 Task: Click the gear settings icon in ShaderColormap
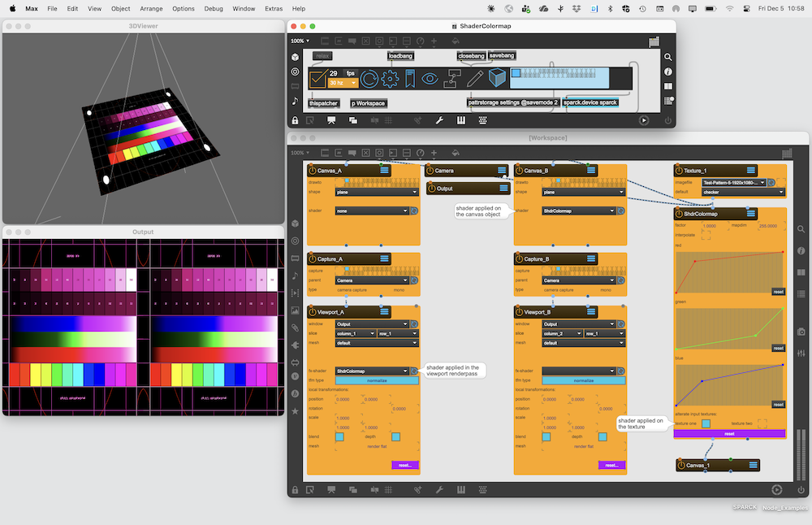pyautogui.click(x=391, y=79)
